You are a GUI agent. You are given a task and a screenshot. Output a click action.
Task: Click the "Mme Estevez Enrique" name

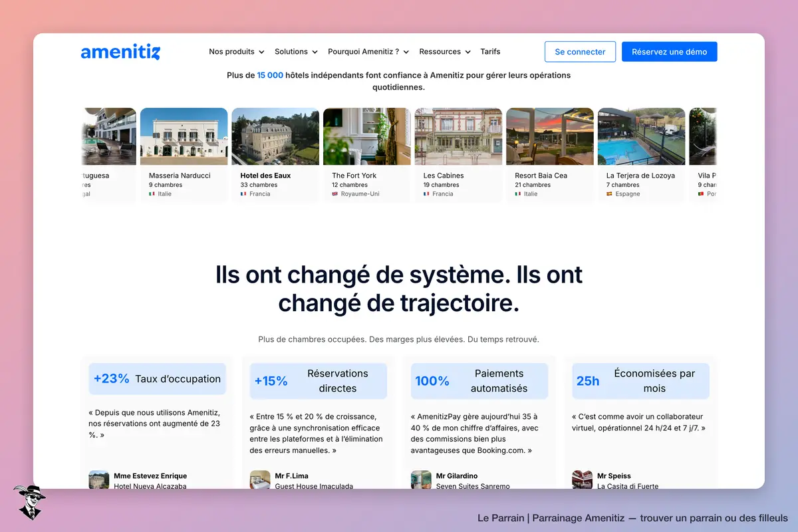coord(150,476)
